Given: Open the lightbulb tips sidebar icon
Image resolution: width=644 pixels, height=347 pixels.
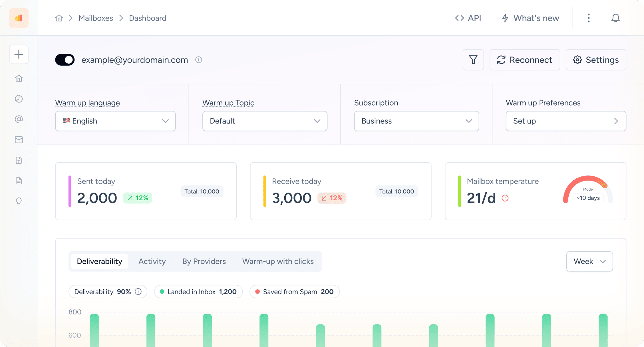Looking at the screenshot, I should coord(19,201).
